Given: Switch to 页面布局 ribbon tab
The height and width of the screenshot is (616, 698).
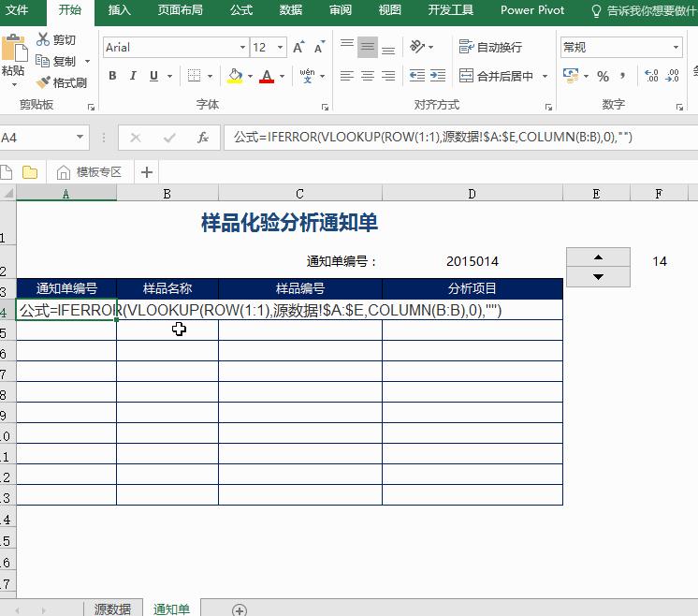Looking at the screenshot, I should [180, 9].
